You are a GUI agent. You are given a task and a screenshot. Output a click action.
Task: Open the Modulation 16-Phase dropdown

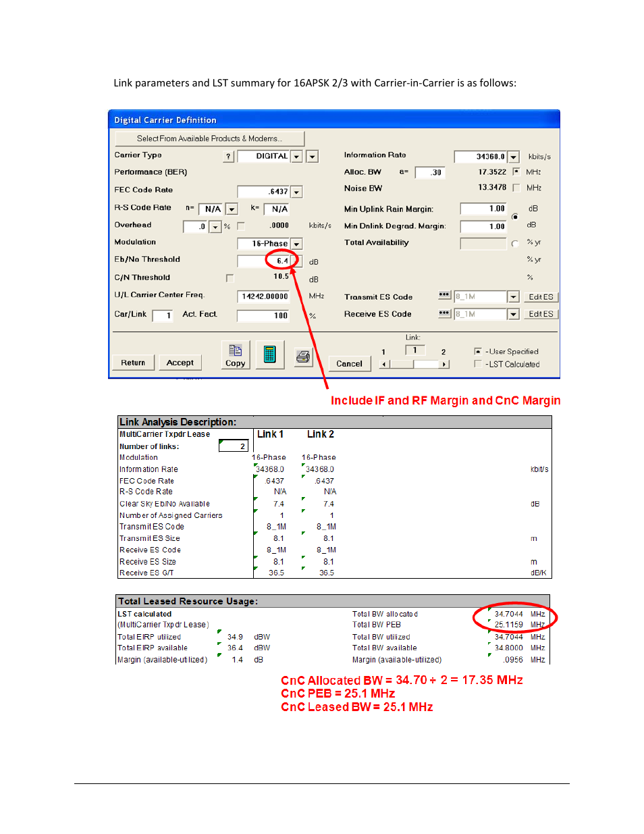pos(297,244)
